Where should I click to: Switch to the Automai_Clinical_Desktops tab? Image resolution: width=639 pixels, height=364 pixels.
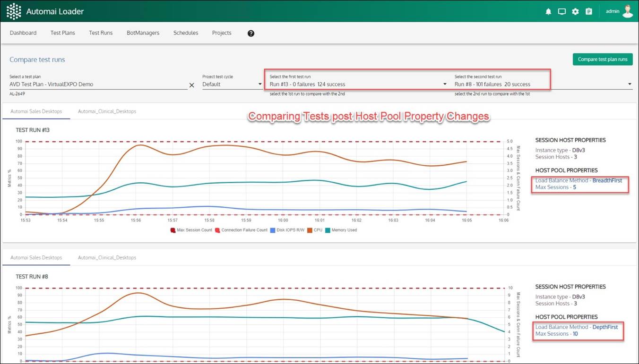106,111
